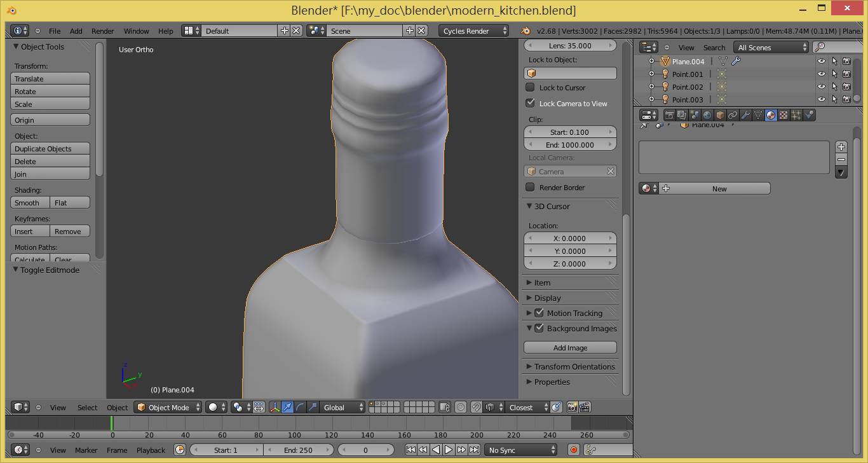Open the Global orientation dropdown

click(x=342, y=407)
